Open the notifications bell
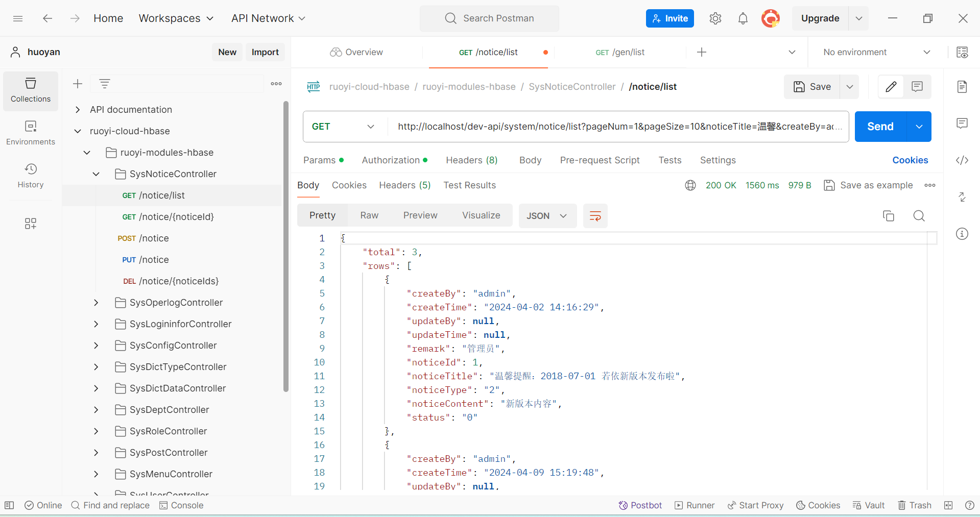The width and height of the screenshot is (980, 517). pos(743,18)
